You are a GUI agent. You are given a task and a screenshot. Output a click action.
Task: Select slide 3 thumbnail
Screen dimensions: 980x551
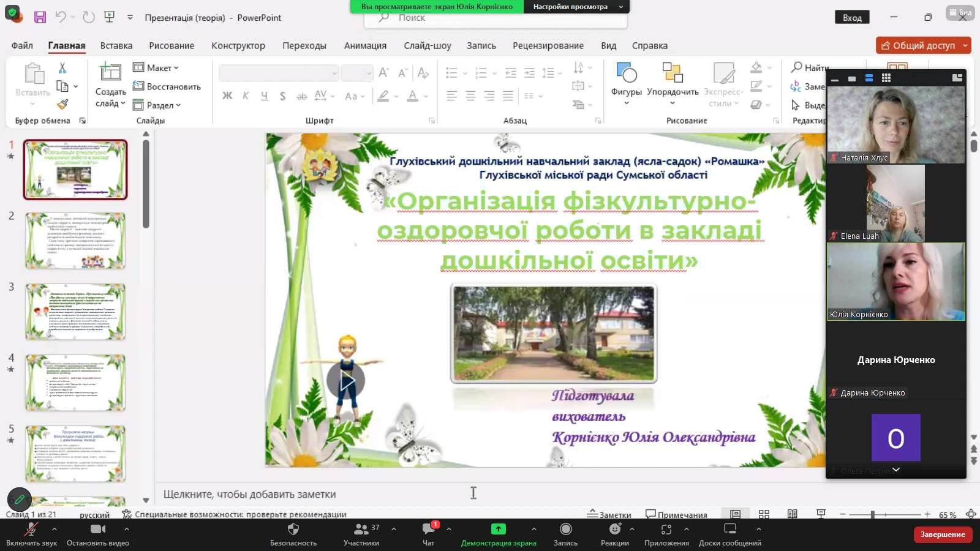tap(75, 311)
